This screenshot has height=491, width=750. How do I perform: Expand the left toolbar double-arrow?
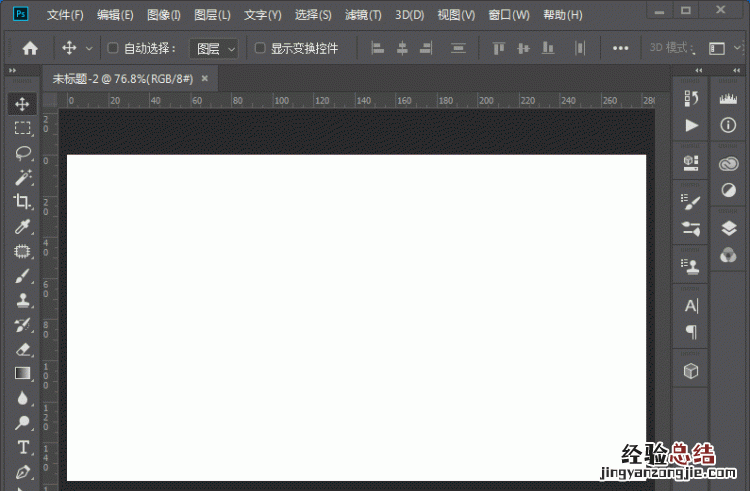point(12,70)
